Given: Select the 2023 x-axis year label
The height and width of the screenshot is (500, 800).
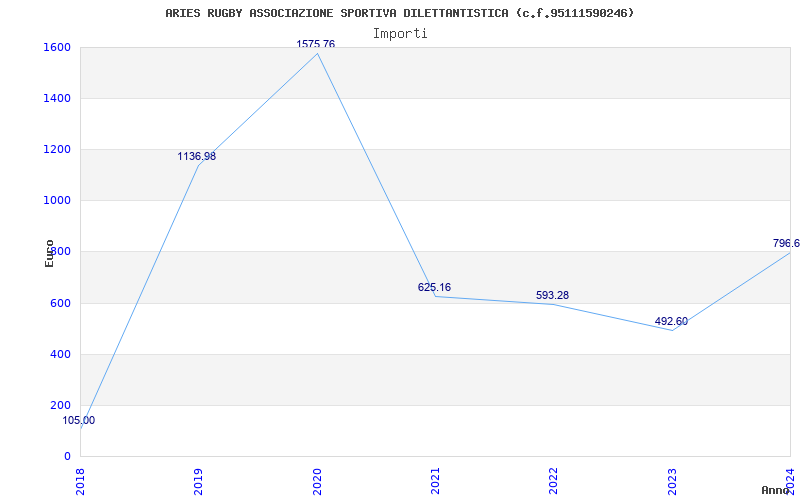Looking at the screenshot, I should [672, 481].
